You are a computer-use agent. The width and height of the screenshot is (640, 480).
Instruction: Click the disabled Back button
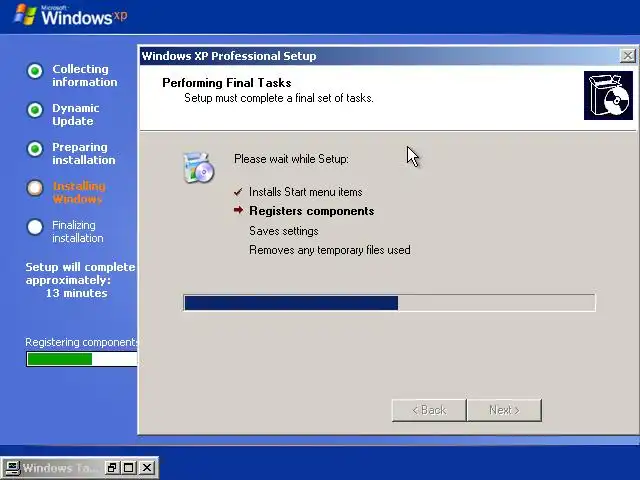(429, 410)
